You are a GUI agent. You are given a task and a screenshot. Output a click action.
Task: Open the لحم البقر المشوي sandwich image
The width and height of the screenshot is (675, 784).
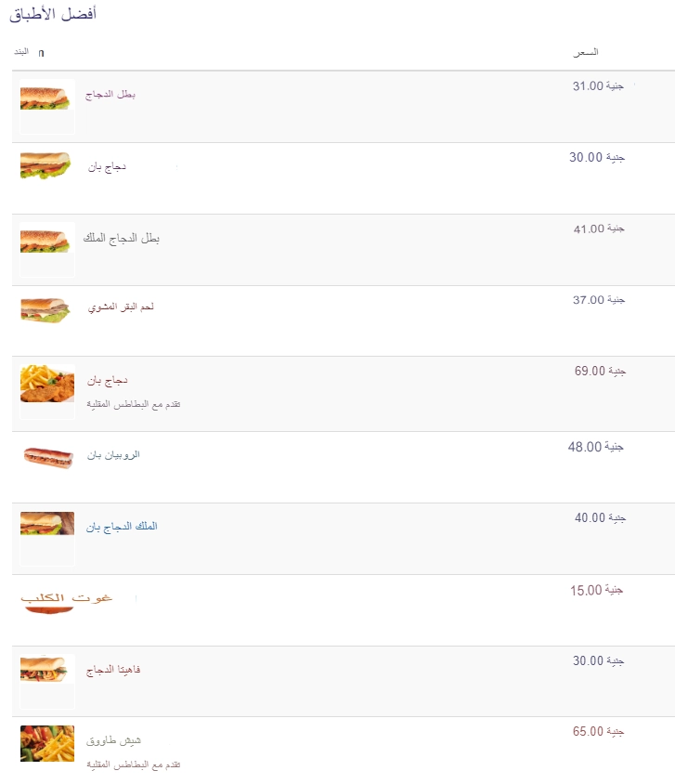[45, 310]
